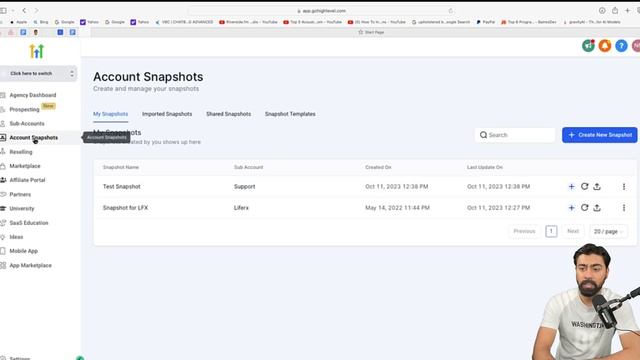This screenshot has height=360, width=640.
Task: Open more options for Test Snapshot
Action: coord(624,187)
